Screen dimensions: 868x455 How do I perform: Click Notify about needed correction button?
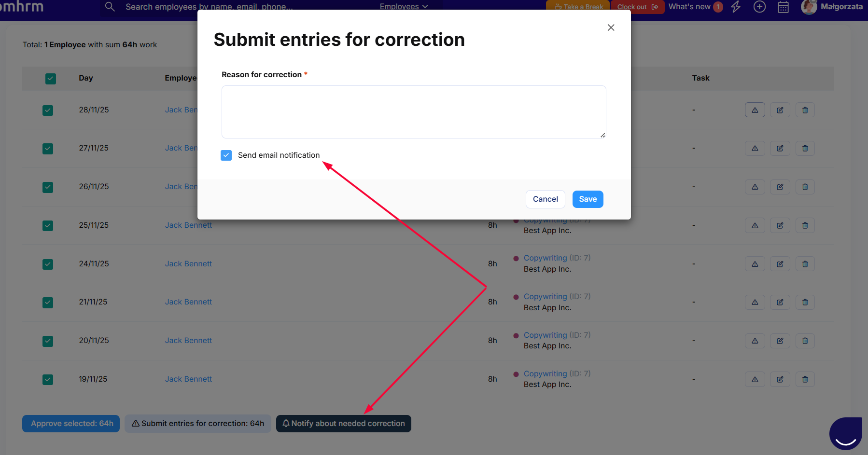point(343,424)
